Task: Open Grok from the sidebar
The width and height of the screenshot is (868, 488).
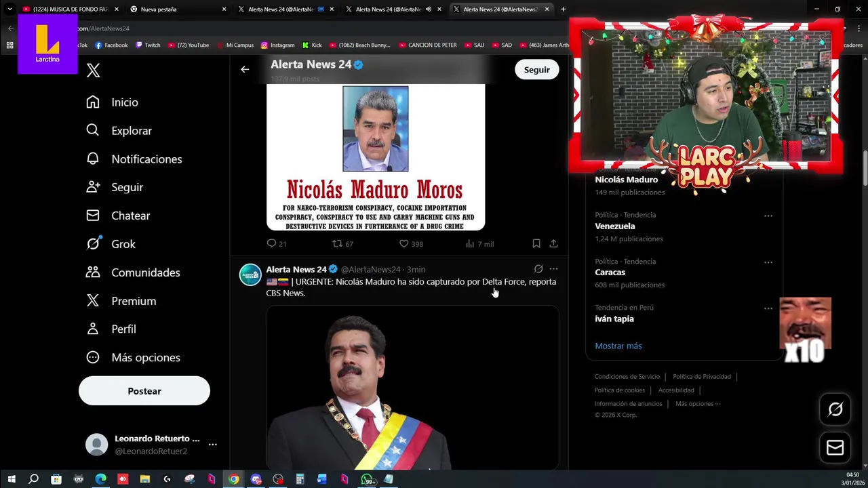Action: coord(111,244)
